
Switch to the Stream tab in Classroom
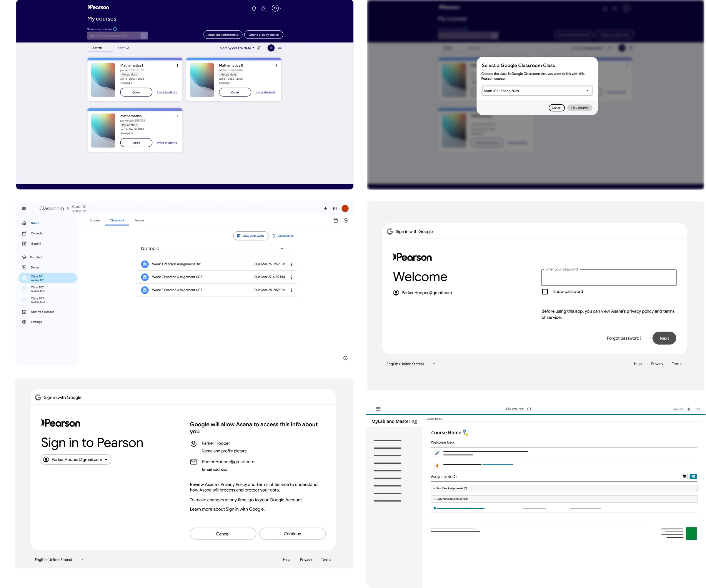(95, 220)
